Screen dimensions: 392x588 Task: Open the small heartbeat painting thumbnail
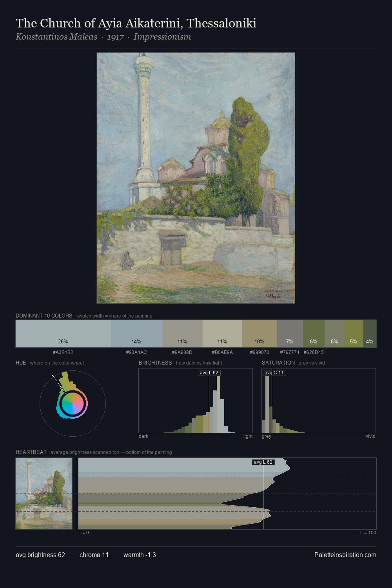(44, 494)
